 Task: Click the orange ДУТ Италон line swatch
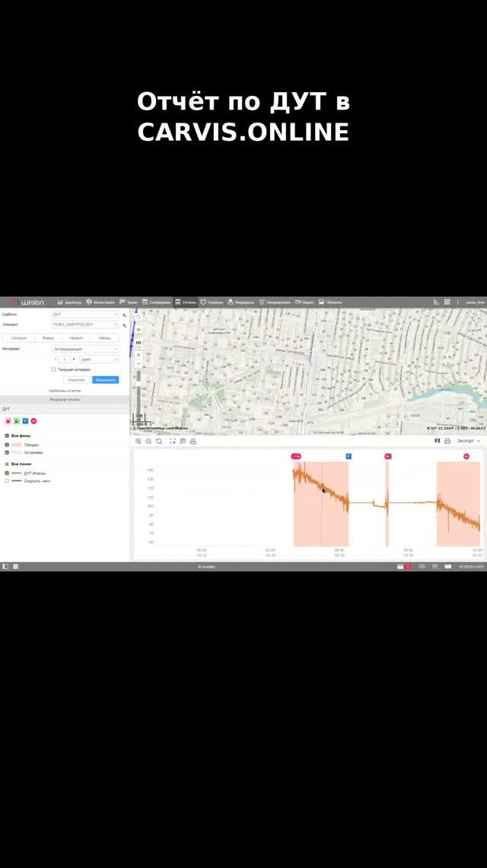point(17,474)
